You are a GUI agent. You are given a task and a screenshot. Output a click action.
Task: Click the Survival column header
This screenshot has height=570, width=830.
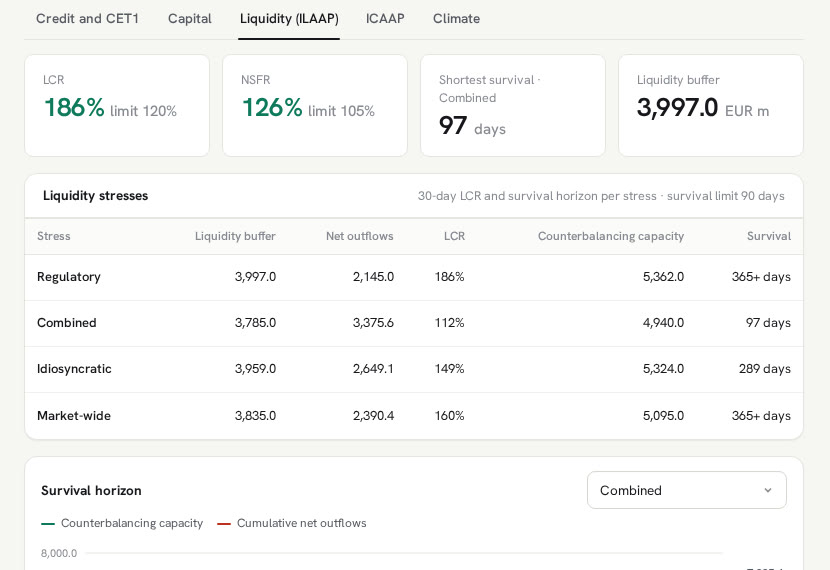coord(769,236)
